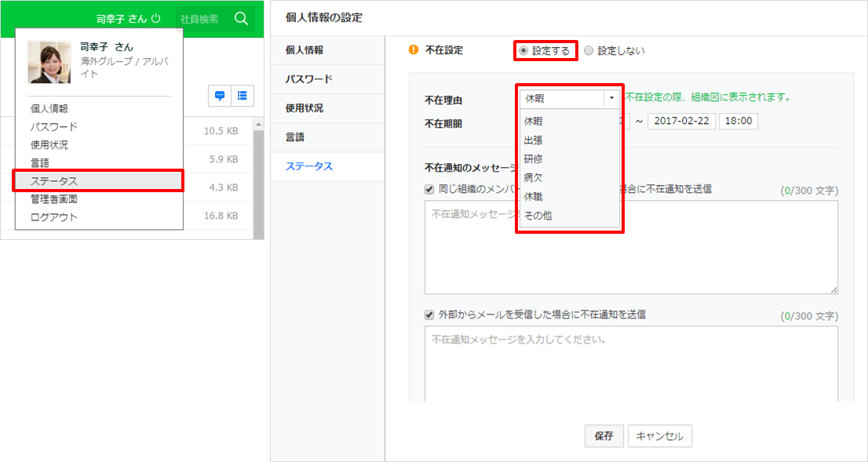Pick 病欠 in the absence reason list
The width and height of the screenshot is (868, 462).
pos(534,177)
